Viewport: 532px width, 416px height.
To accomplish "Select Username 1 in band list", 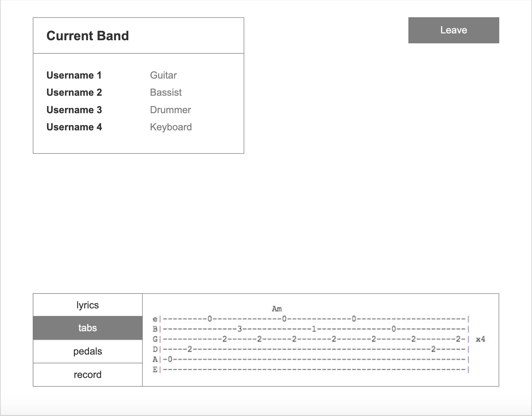I will [x=74, y=75].
